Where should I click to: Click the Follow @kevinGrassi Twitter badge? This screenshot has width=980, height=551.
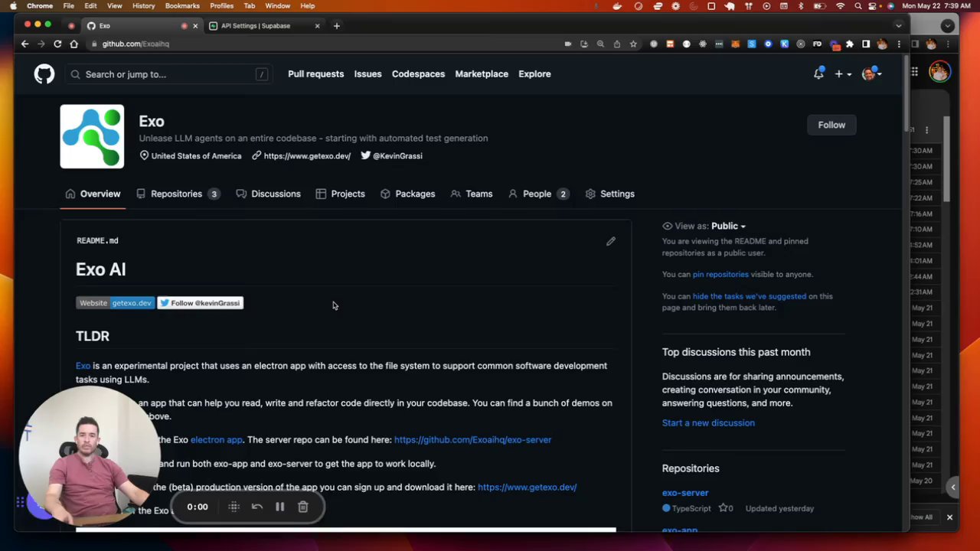click(x=201, y=303)
